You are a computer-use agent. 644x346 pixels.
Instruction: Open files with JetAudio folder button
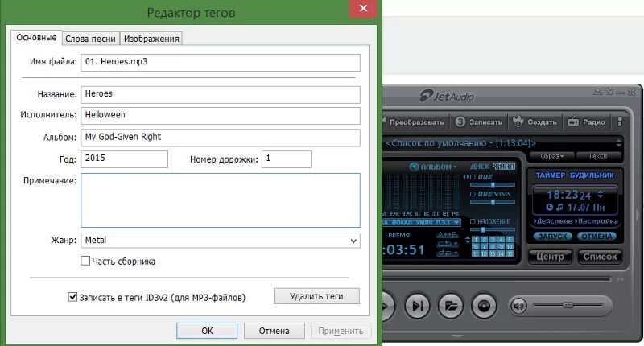tap(451, 306)
